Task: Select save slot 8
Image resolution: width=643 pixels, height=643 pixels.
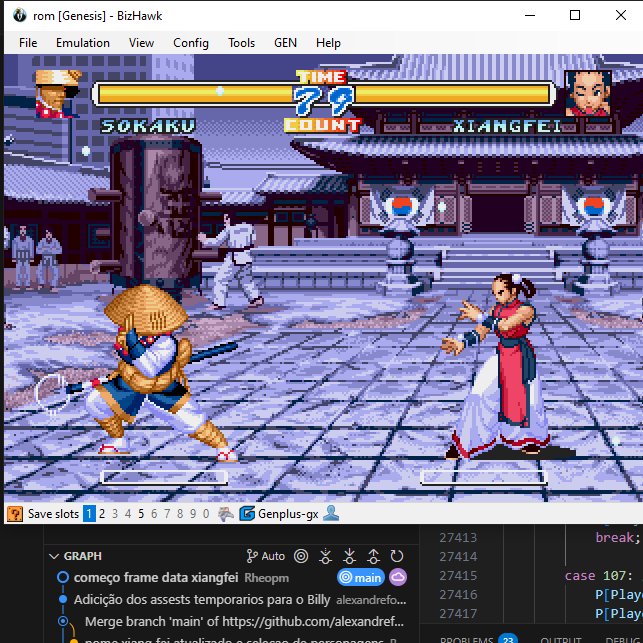Action: (x=180, y=514)
